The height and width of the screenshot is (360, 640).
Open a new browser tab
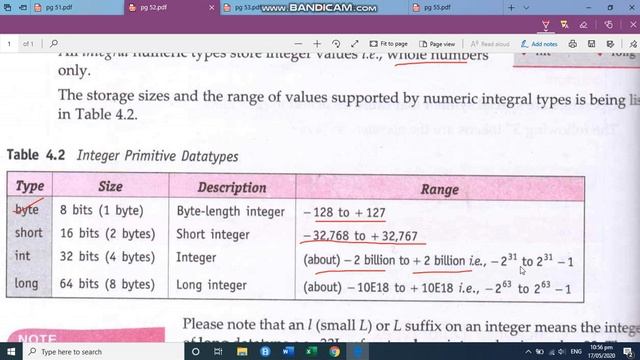(511, 7)
